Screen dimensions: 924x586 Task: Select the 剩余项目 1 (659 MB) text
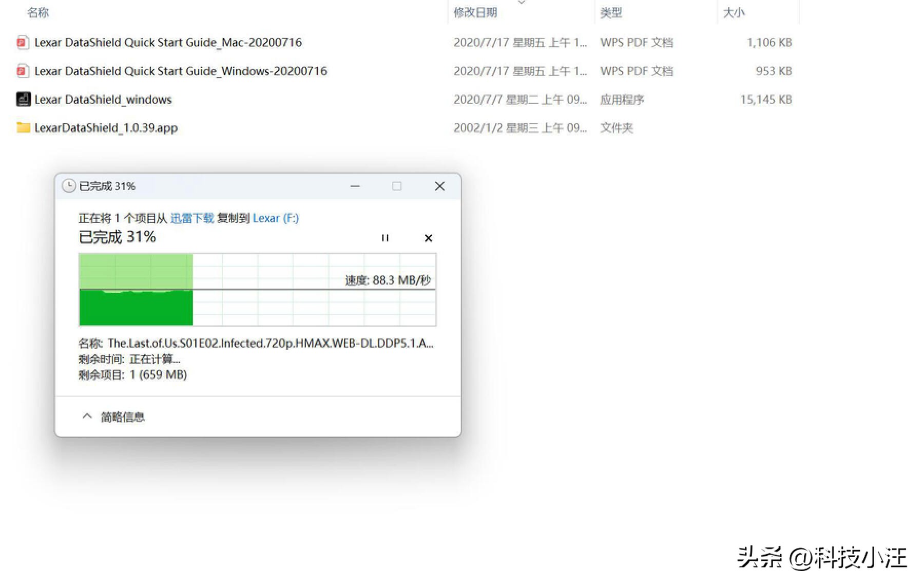(x=132, y=374)
